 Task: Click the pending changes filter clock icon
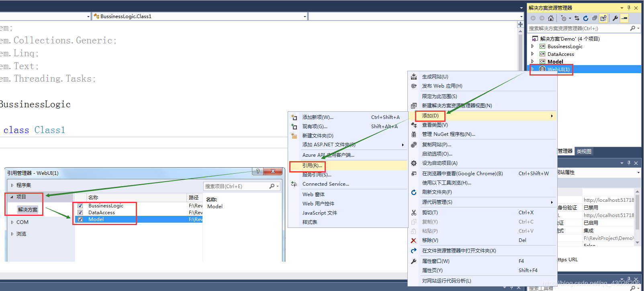click(564, 18)
